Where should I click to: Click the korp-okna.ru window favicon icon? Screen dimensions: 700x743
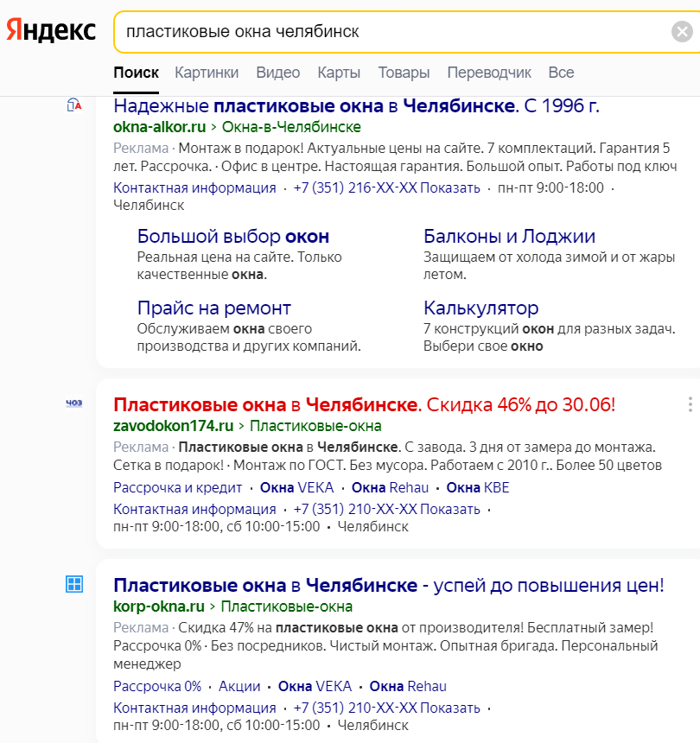74,584
